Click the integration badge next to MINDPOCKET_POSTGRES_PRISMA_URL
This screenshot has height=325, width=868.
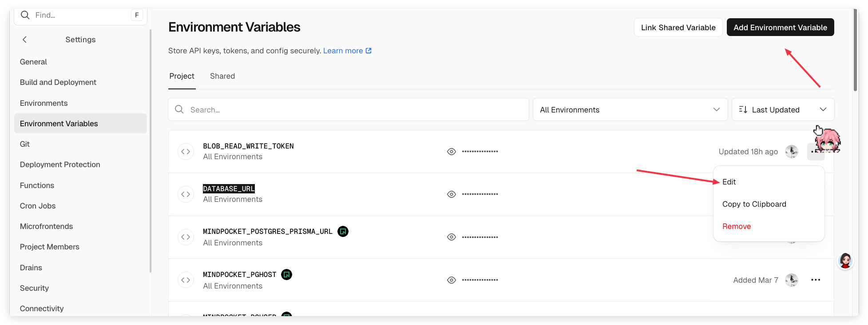point(343,232)
